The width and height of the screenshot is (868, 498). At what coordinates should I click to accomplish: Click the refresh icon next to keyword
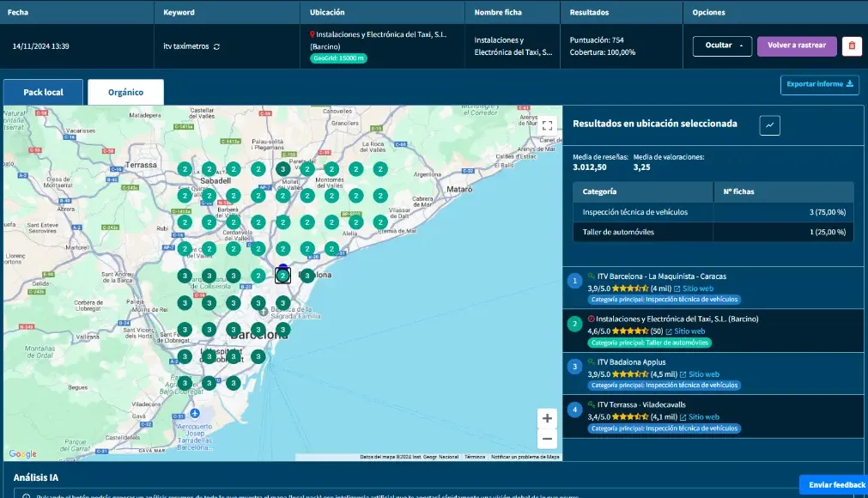216,46
